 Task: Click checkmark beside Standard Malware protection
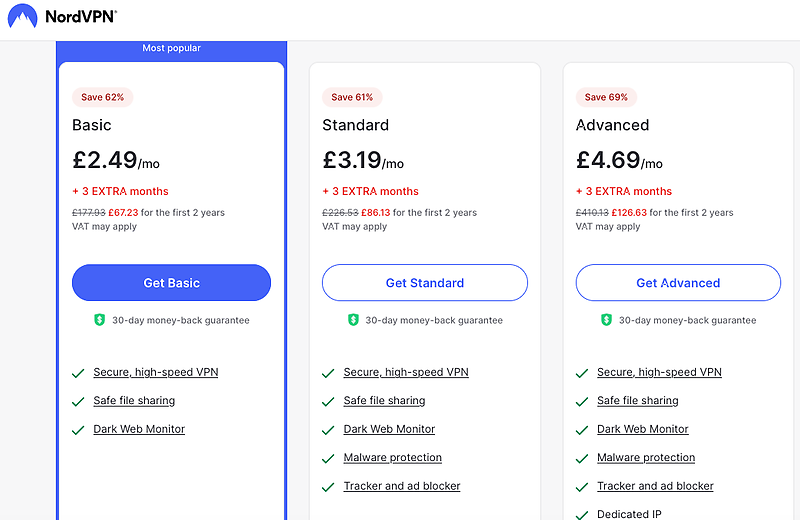click(x=328, y=458)
